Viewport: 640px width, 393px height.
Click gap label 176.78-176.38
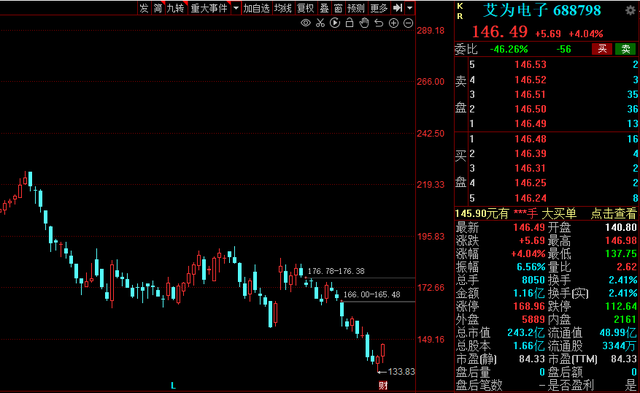pyautogui.click(x=336, y=271)
